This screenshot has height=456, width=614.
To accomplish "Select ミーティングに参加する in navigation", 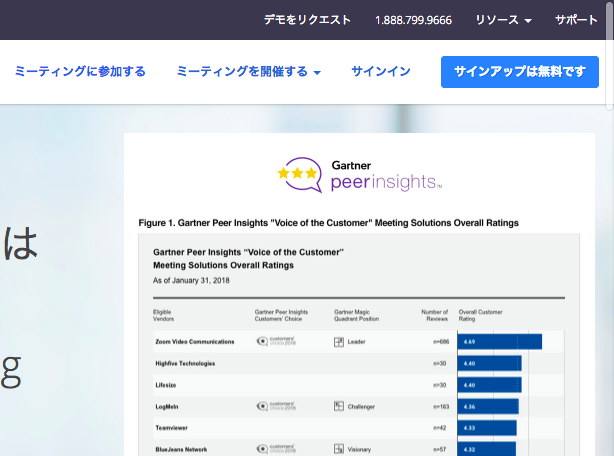I will [x=80, y=72].
